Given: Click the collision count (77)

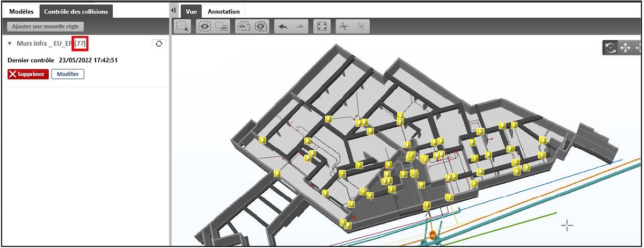Looking at the screenshot, I should 80,44.
